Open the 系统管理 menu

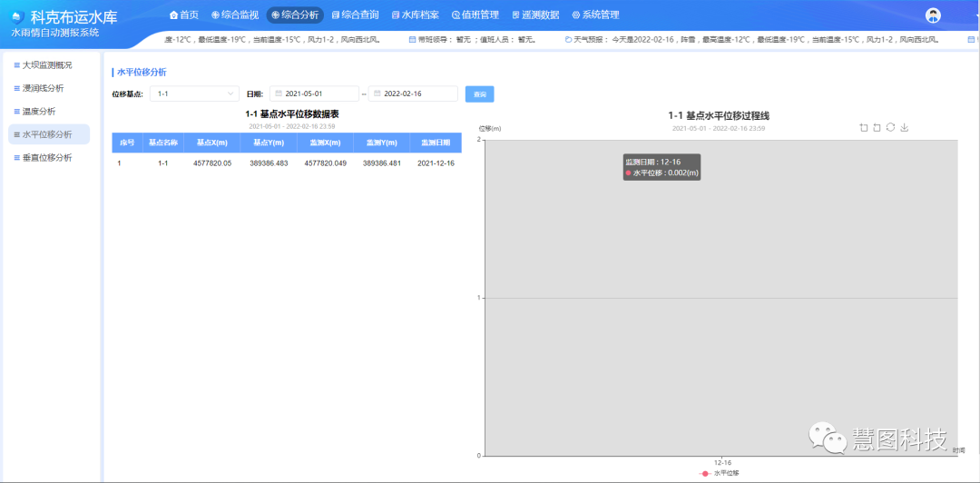tap(595, 15)
